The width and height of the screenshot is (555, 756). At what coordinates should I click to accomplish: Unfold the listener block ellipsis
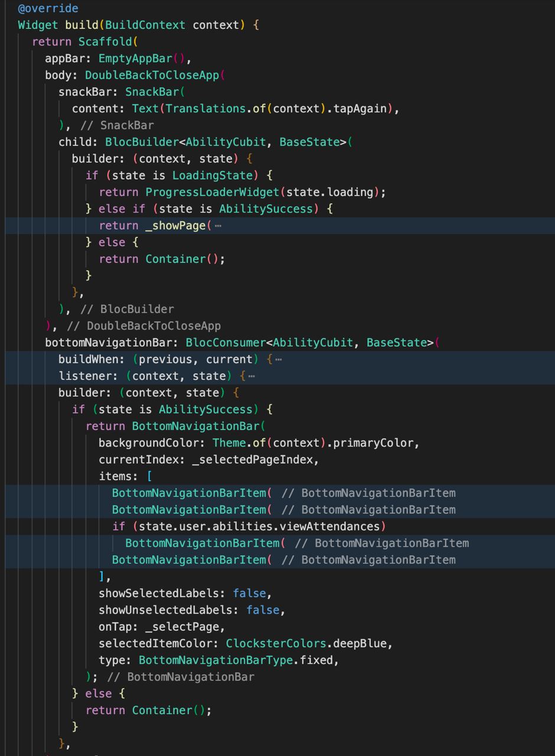pyautogui.click(x=252, y=376)
